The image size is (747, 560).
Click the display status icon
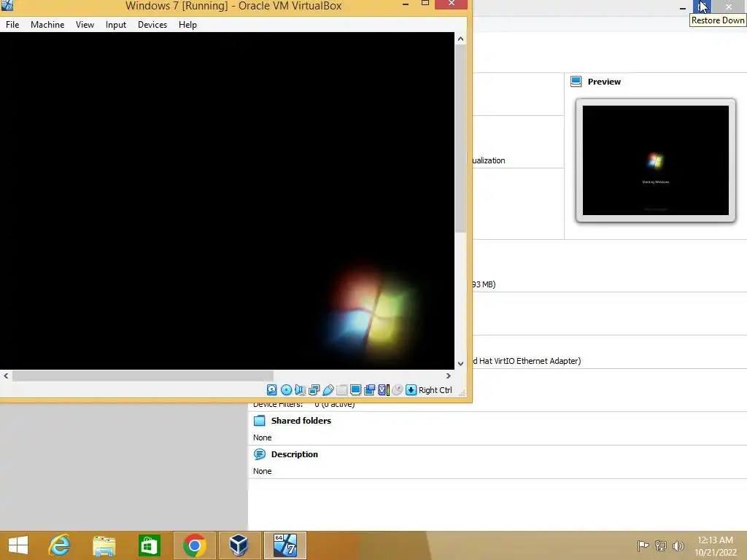click(355, 390)
